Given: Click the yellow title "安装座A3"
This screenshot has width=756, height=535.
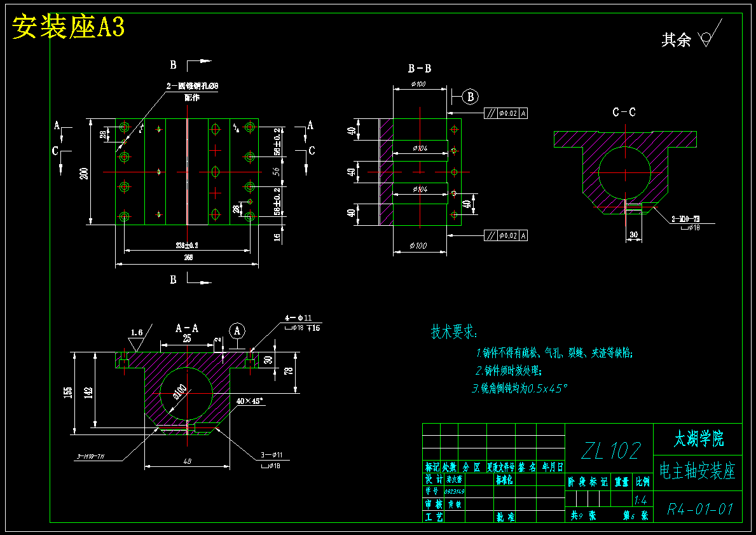Looking at the screenshot, I should (68, 27).
